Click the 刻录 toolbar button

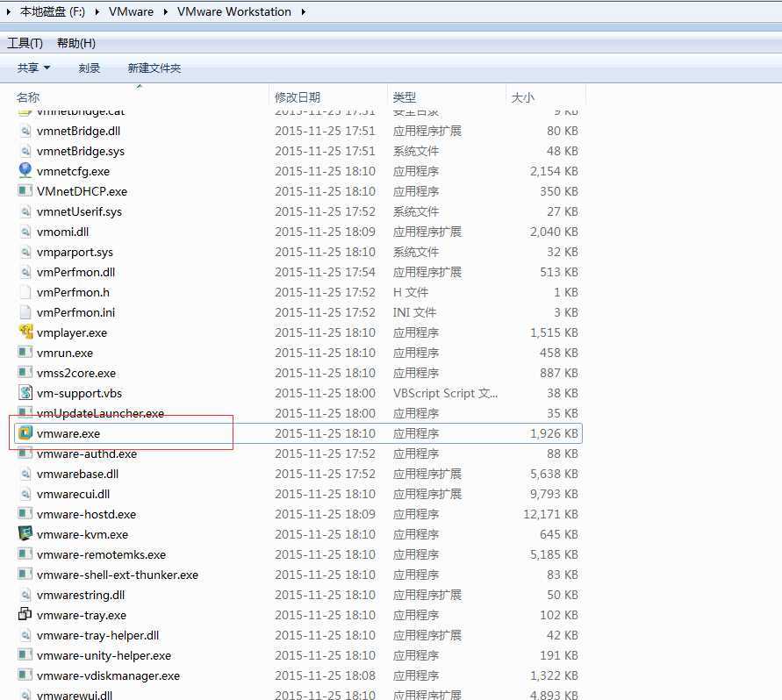click(x=90, y=68)
